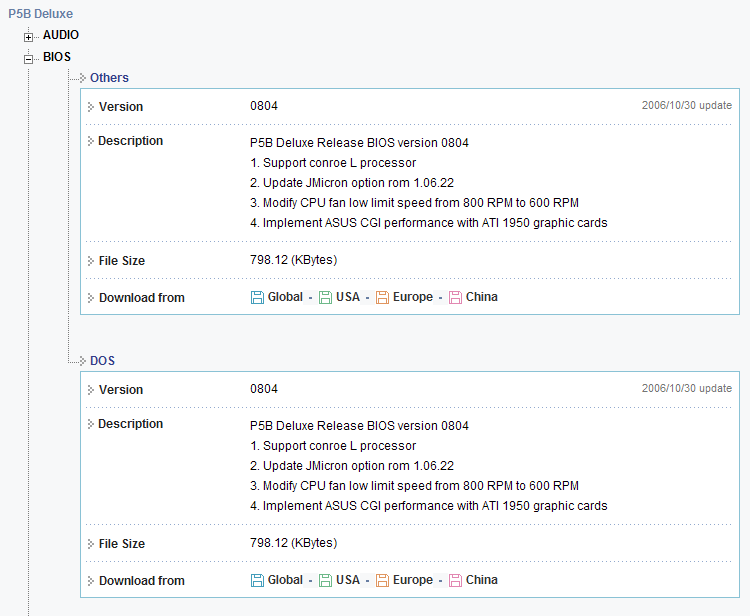Click the Global download disk icon under Others

[257, 297]
